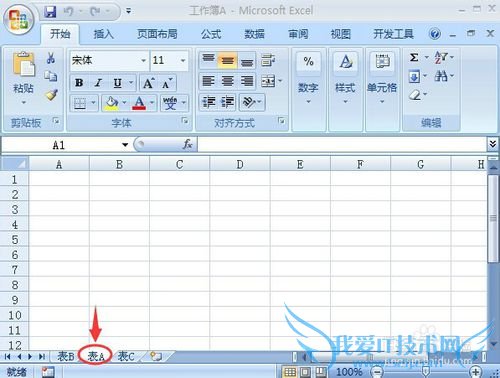The image size is (500, 378).
Task: Insert AutoSum with sigma icon
Action: click(x=414, y=57)
